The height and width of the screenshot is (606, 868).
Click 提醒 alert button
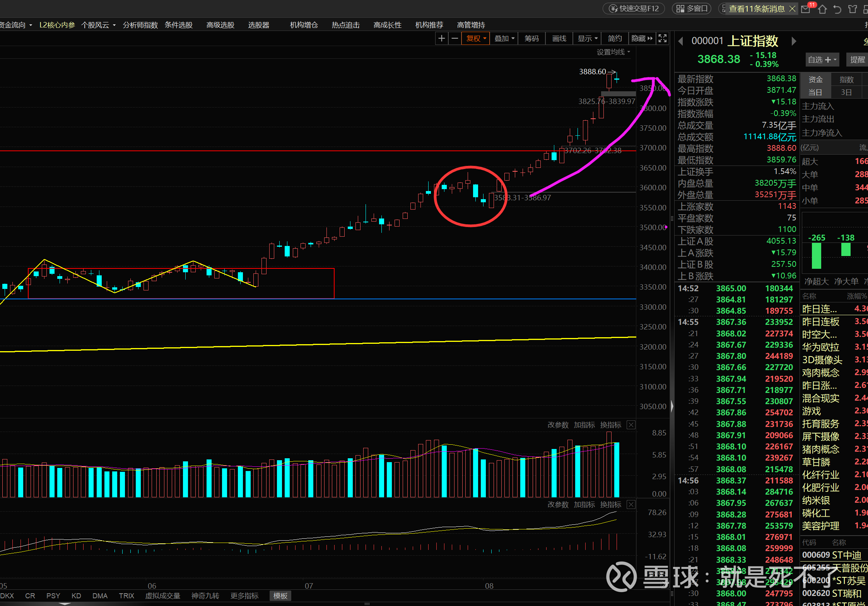click(x=858, y=60)
